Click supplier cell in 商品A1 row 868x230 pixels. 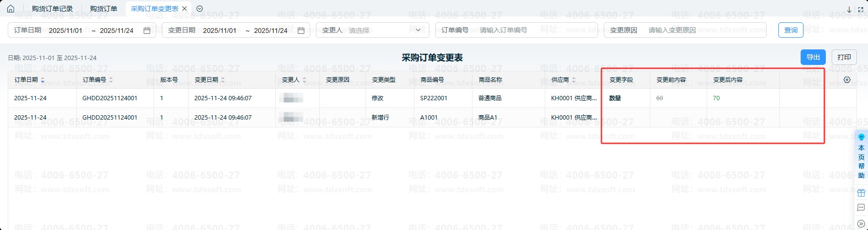(x=574, y=118)
